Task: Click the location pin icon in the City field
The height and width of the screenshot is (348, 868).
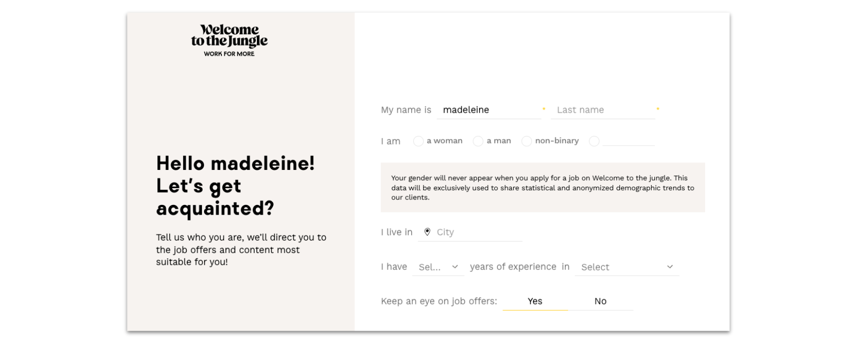Action: (x=428, y=232)
